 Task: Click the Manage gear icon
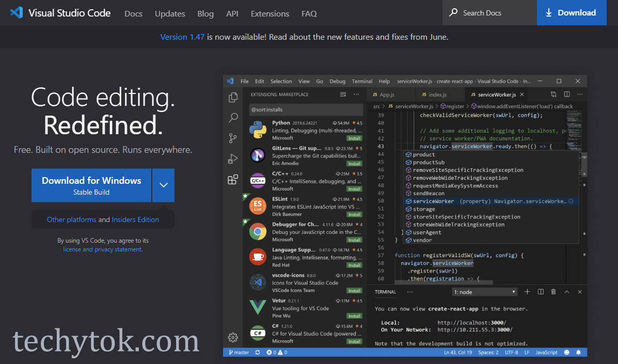[233, 337]
